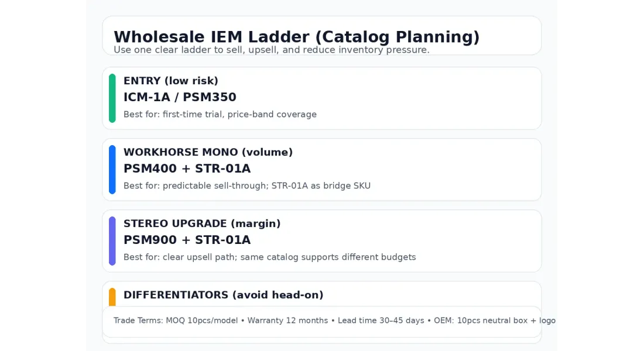The height and width of the screenshot is (351, 644).
Task: Click the orange bar beside DIFFERENTIATORS
Action: coord(112,297)
